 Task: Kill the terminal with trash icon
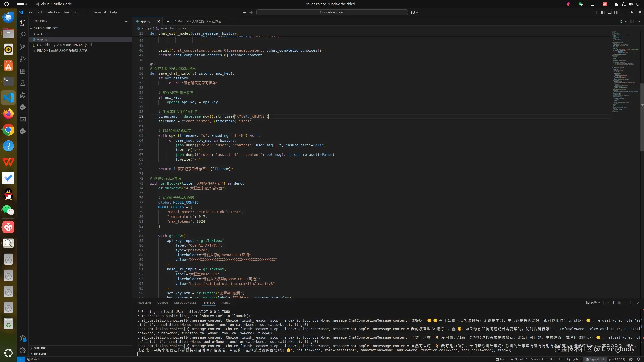[x=619, y=303]
